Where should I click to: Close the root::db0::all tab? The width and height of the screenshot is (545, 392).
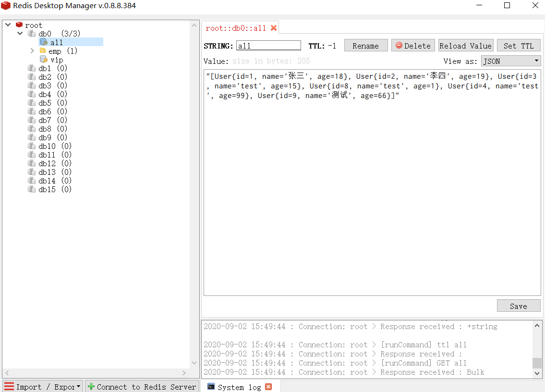(x=274, y=28)
